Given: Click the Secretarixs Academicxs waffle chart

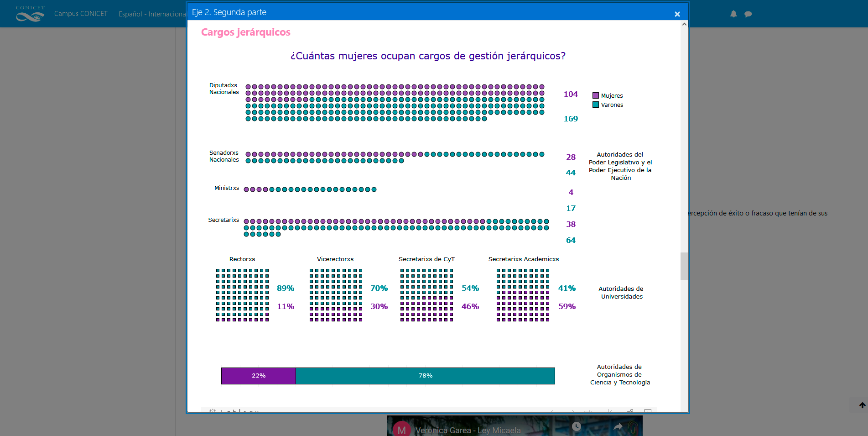Looking at the screenshot, I should point(523,295).
